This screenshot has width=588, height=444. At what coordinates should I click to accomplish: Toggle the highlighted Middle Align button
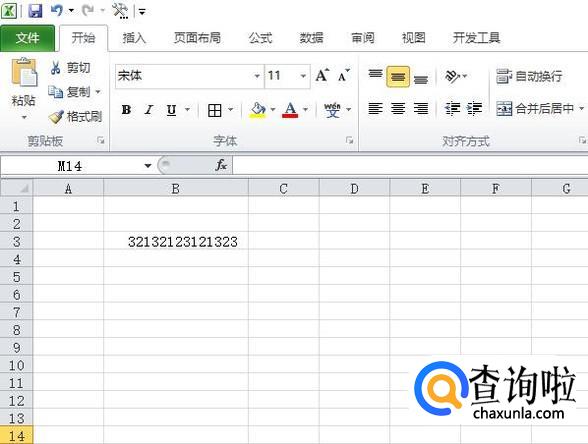pyautogui.click(x=398, y=77)
